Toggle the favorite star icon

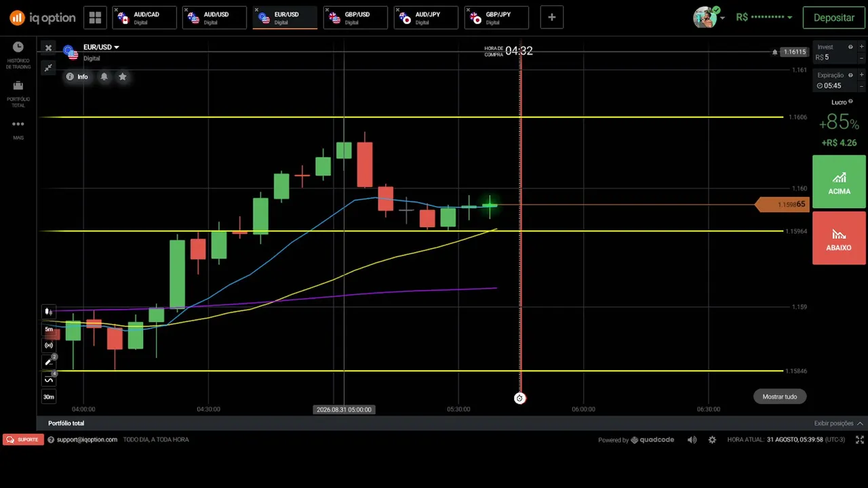click(x=123, y=77)
